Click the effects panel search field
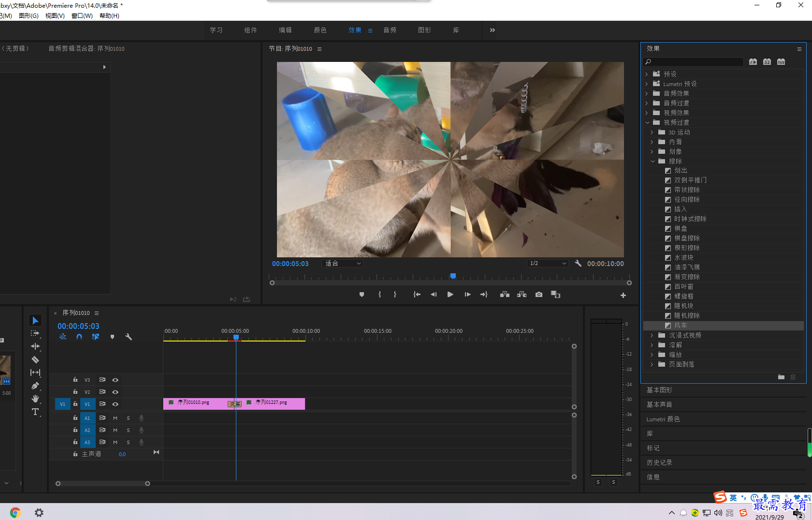The image size is (812, 520). click(x=694, y=62)
